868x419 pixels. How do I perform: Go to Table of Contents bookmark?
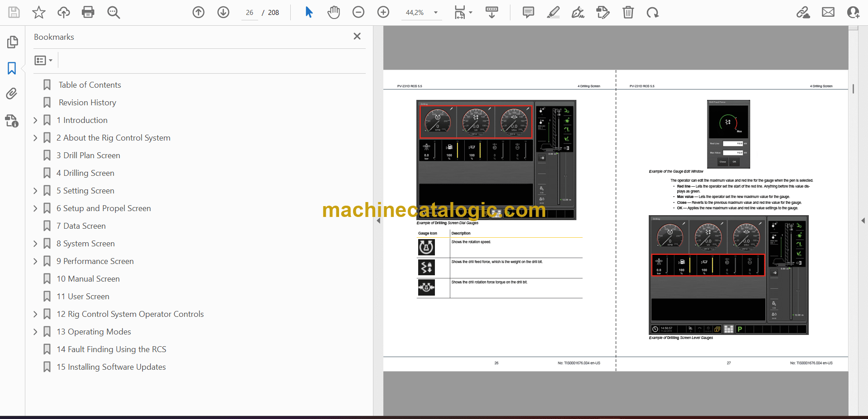(x=90, y=85)
